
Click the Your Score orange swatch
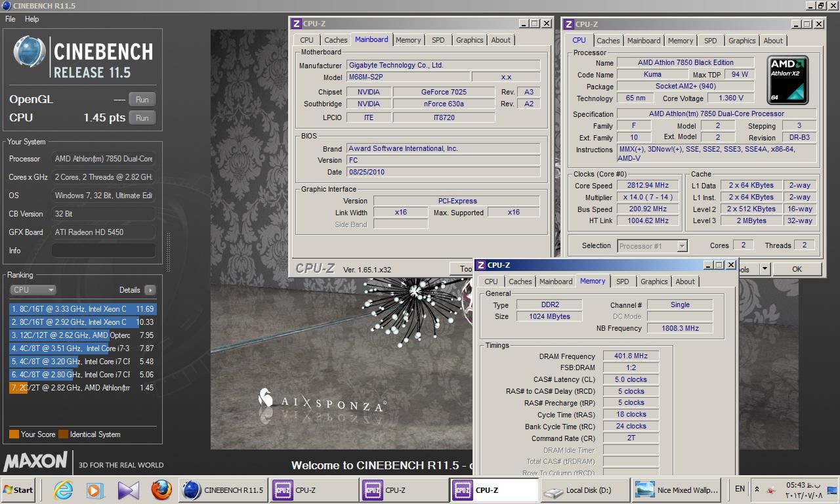14,434
